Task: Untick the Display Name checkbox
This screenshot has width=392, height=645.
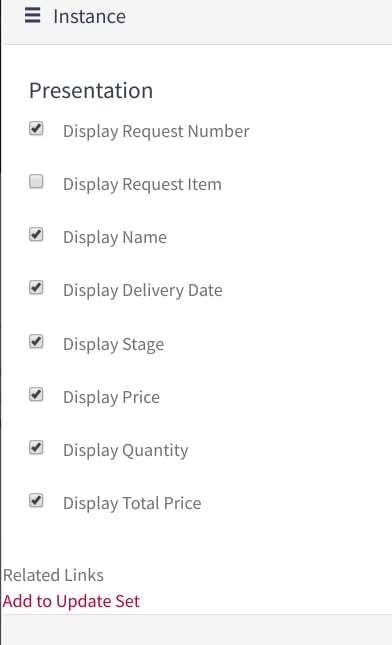Action: point(36,234)
